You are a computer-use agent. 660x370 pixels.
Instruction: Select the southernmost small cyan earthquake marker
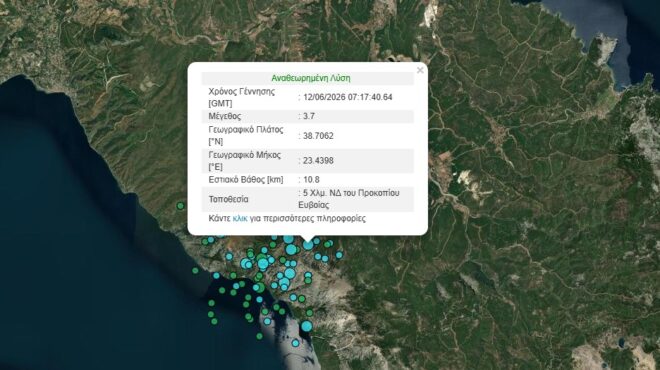click(295, 343)
